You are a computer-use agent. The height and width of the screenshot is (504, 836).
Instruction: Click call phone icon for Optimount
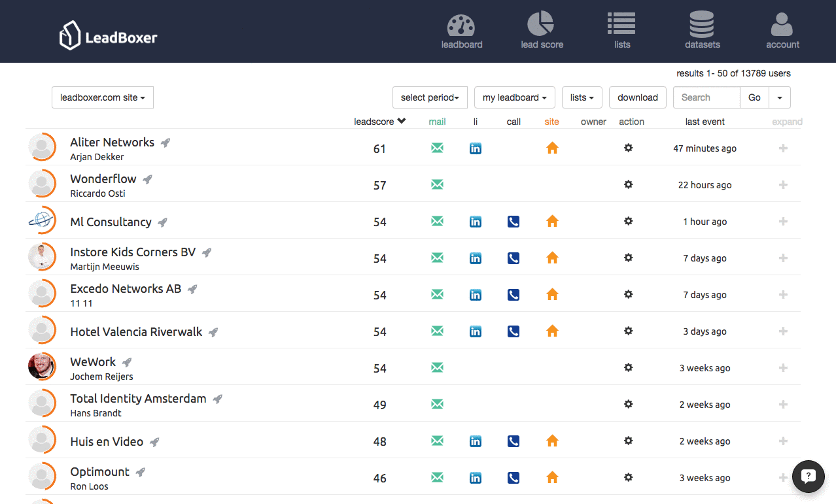pyautogui.click(x=514, y=478)
